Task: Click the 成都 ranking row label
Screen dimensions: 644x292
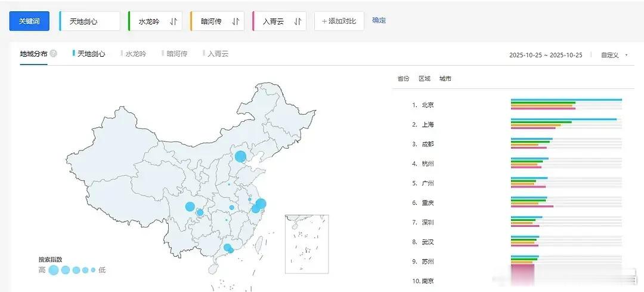Action: tap(428, 145)
